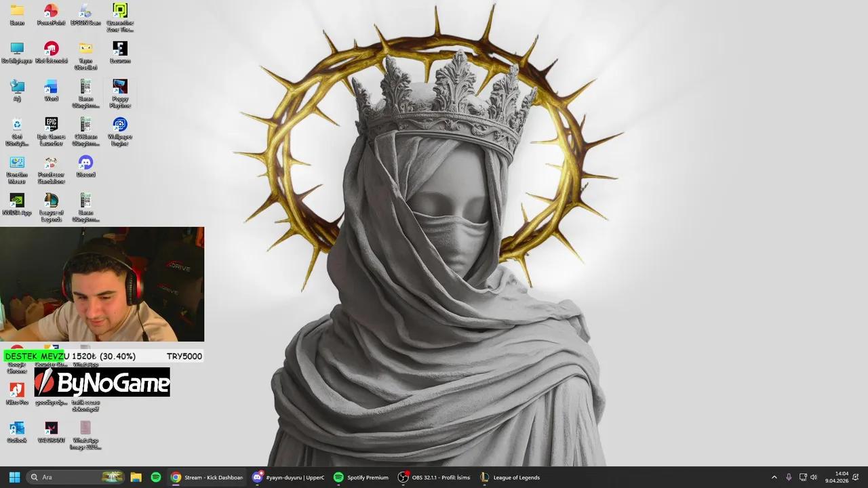Open Discord from the desktop
Image resolution: width=868 pixels, height=488 pixels.
tap(85, 164)
